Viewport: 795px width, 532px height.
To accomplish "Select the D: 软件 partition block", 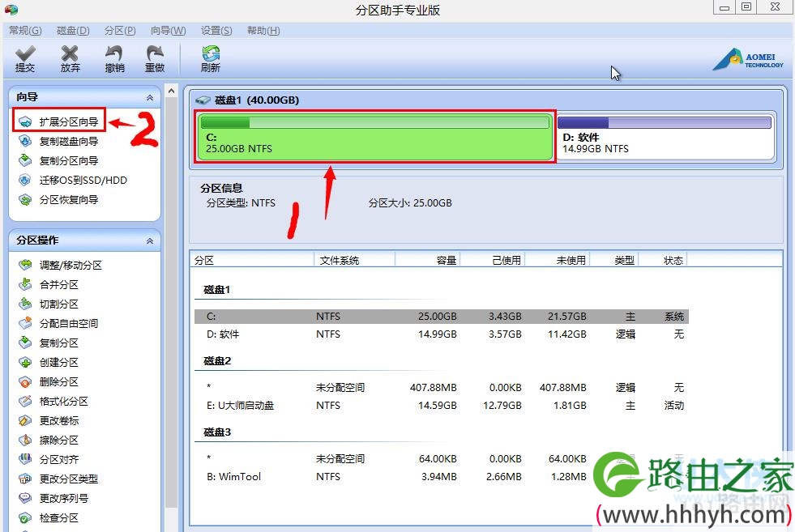I will [664, 138].
